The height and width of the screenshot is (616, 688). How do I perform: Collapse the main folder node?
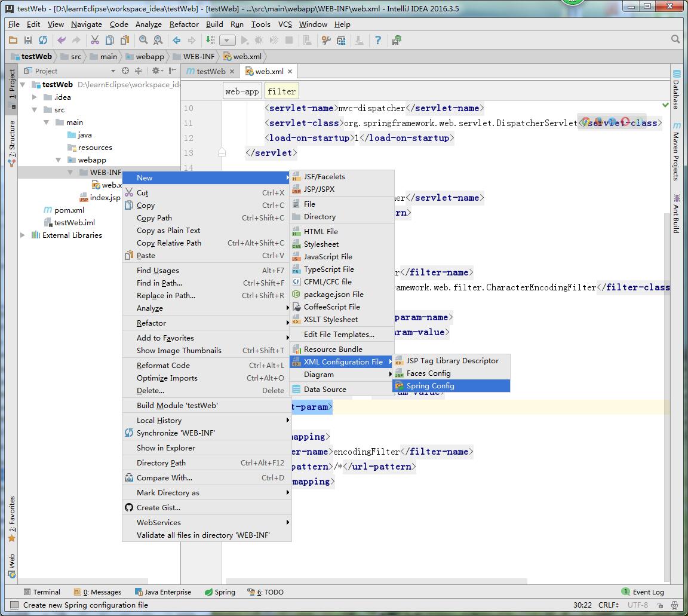(47, 122)
